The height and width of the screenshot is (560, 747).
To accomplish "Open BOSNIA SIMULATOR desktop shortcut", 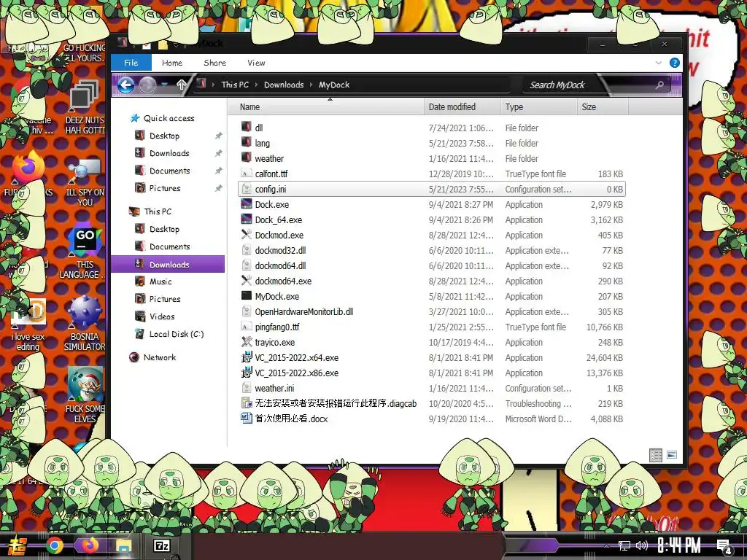I will (x=85, y=324).
